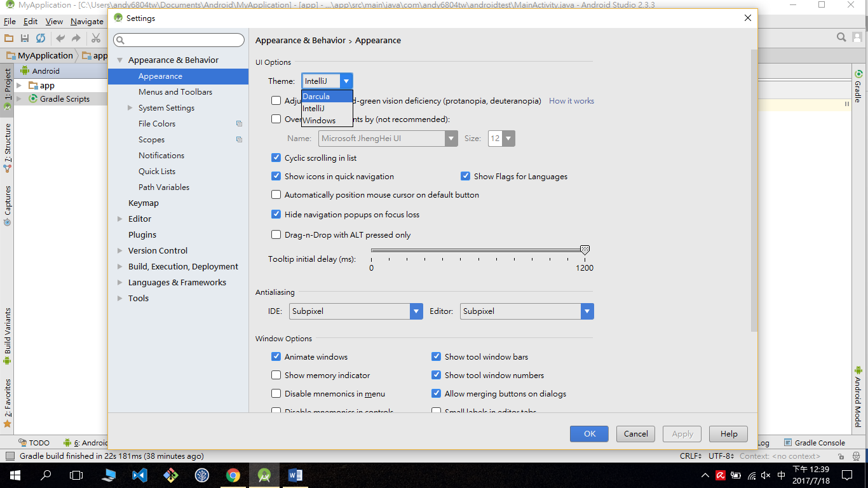Click the read-only lock status icon
The image size is (868, 488).
[841, 456]
